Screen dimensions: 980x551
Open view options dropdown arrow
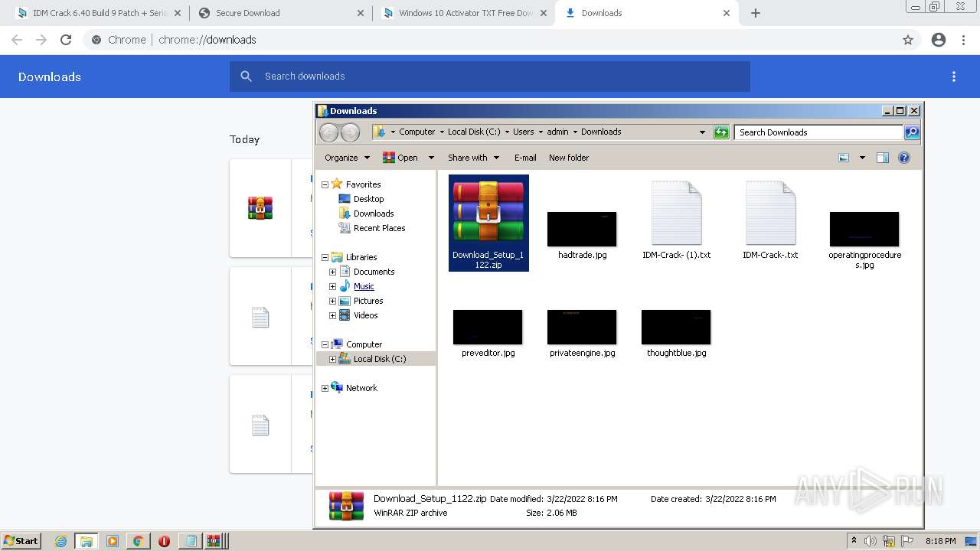click(862, 158)
